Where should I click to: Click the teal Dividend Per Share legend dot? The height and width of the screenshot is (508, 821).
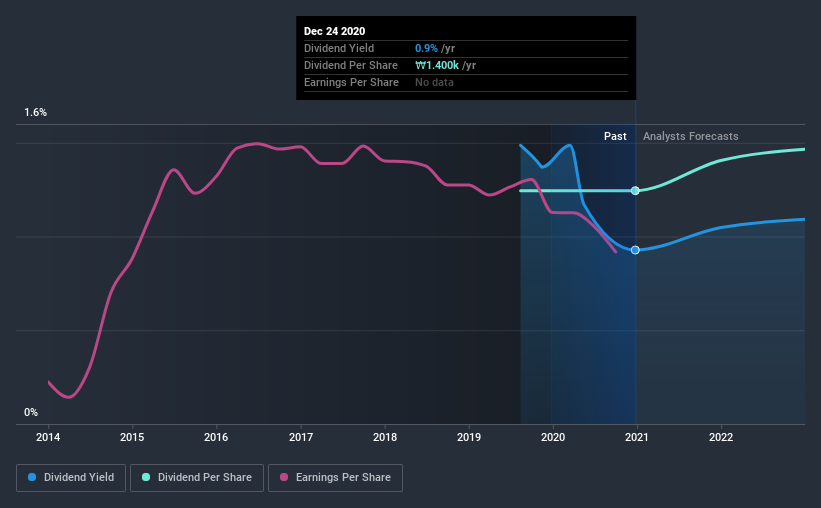pos(146,477)
